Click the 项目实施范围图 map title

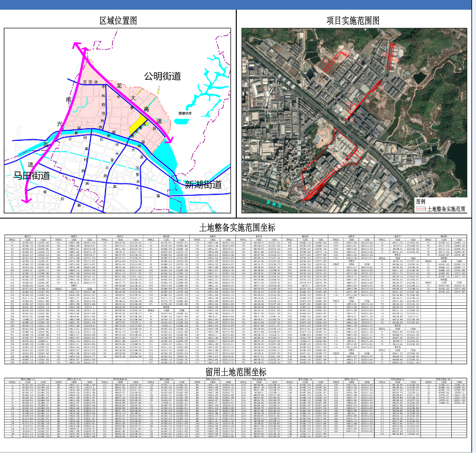pyautogui.click(x=353, y=20)
